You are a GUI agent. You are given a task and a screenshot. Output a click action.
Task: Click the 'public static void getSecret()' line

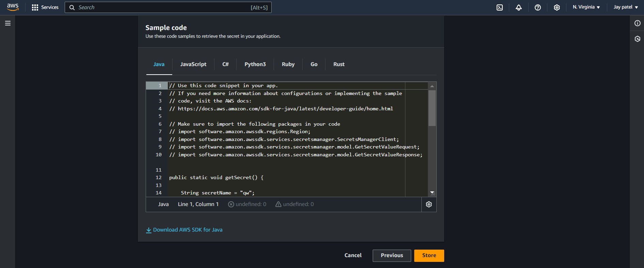[216, 178]
